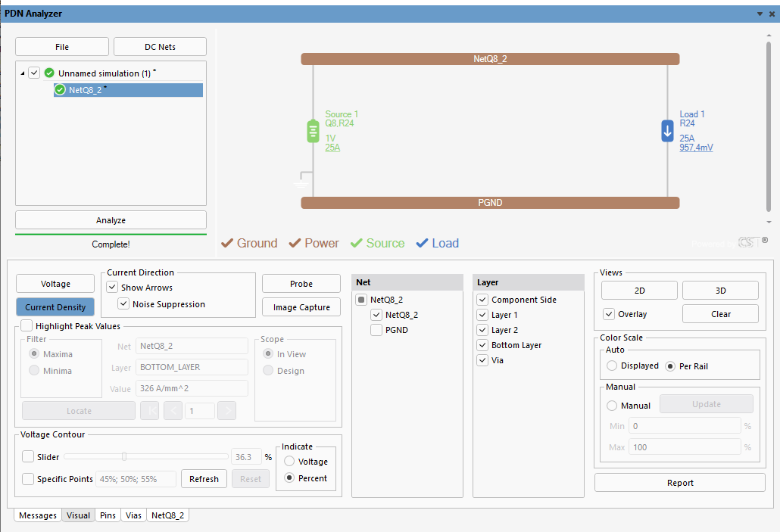This screenshot has width=780, height=532.
Task: Toggle Noise Suppression checkbox
Action: coord(124,303)
